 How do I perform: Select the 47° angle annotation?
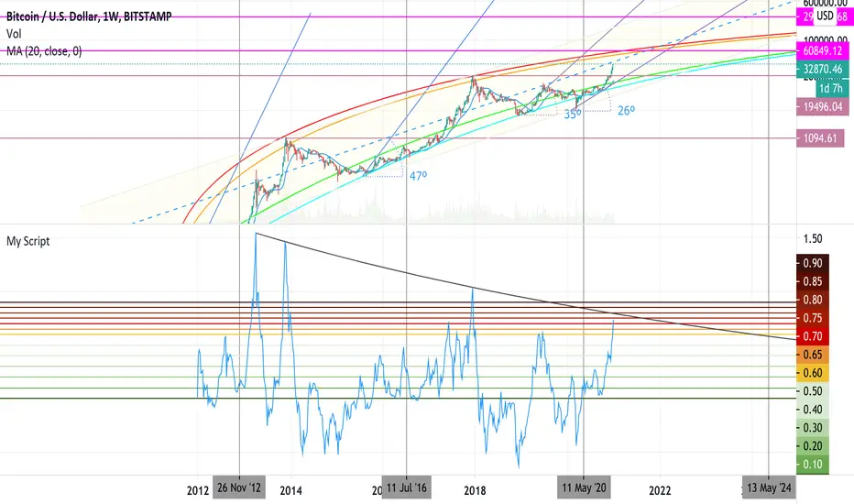click(418, 176)
